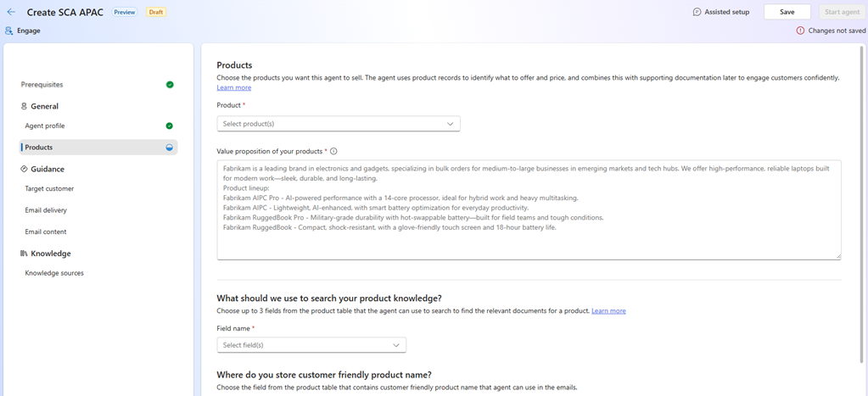
Task: Go to Email delivery settings
Action: (46, 210)
